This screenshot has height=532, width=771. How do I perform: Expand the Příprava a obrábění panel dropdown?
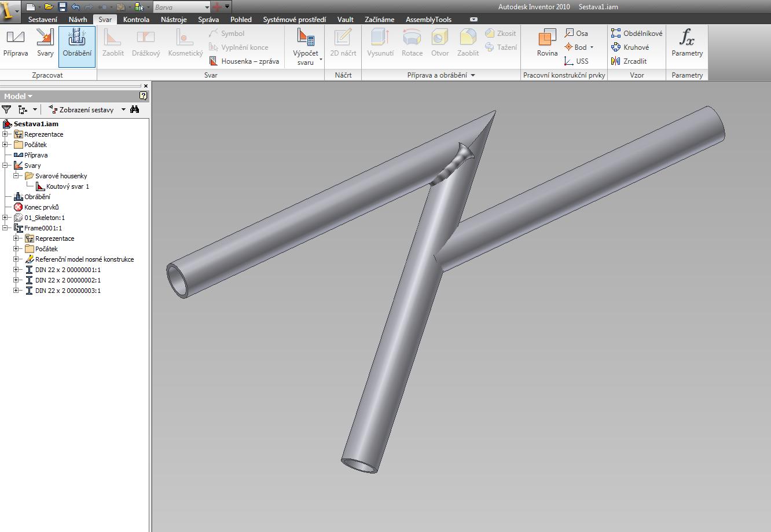(472, 75)
